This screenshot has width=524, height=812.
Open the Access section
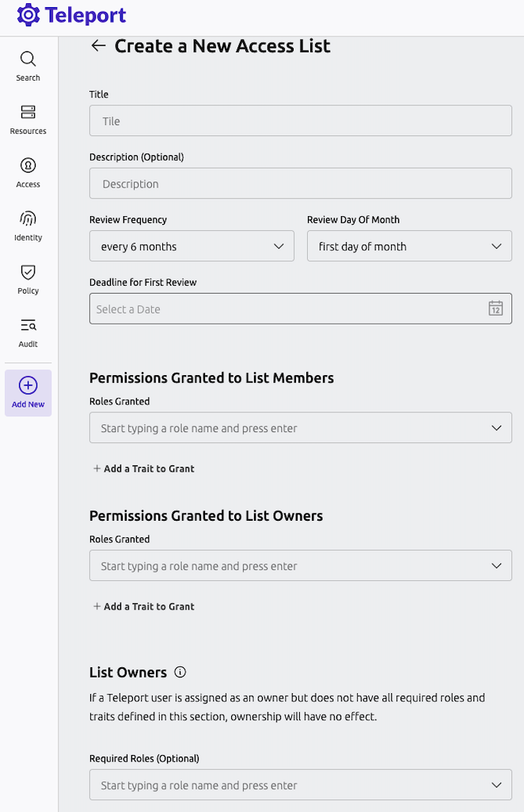click(28, 170)
